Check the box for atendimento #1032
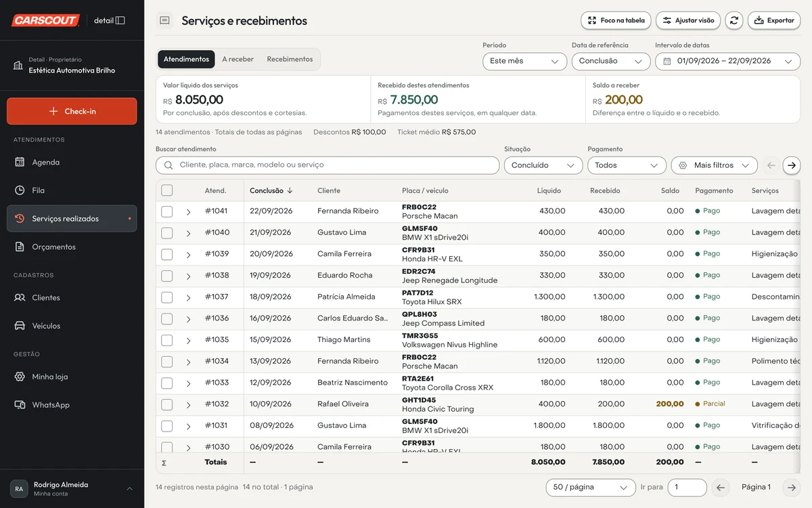The image size is (812, 508). [x=167, y=404]
